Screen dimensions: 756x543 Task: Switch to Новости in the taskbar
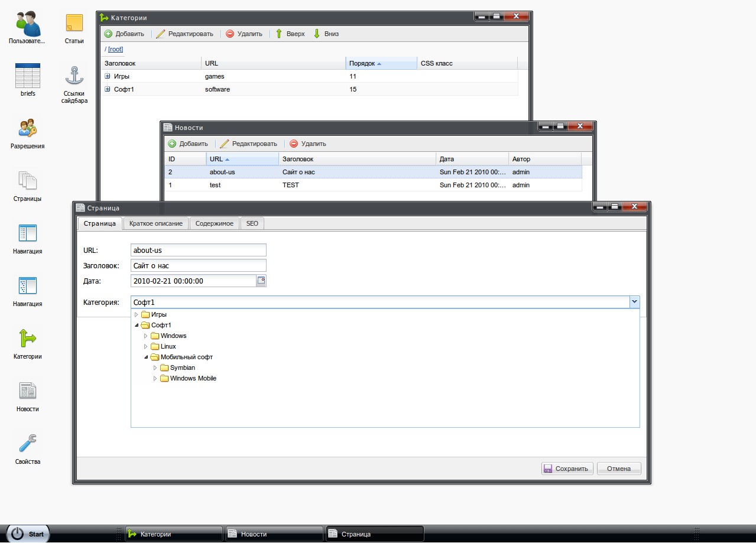[x=274, y=534]
